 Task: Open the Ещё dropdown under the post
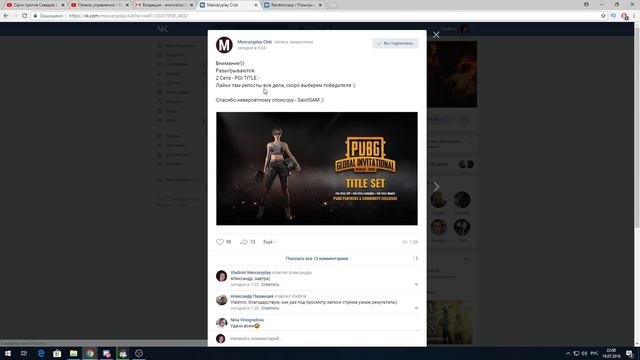[x=269, y=242]
